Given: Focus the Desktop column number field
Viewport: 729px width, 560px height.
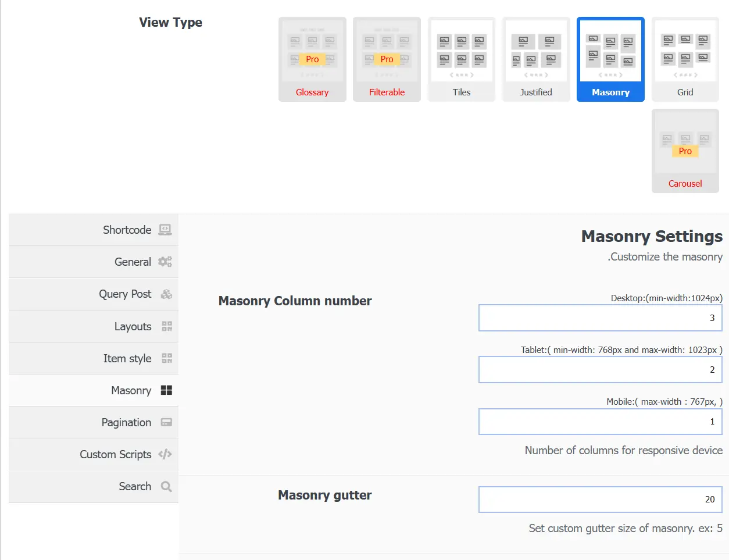Looking at the screenshot, I should (601, 318).
